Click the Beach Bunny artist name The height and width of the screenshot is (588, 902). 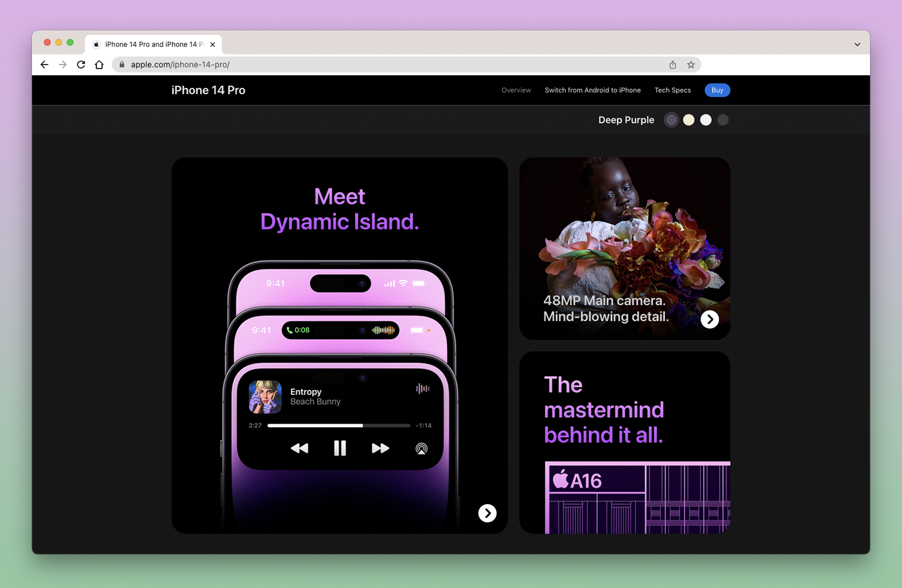pyautogui.click(x=315, y=402)
